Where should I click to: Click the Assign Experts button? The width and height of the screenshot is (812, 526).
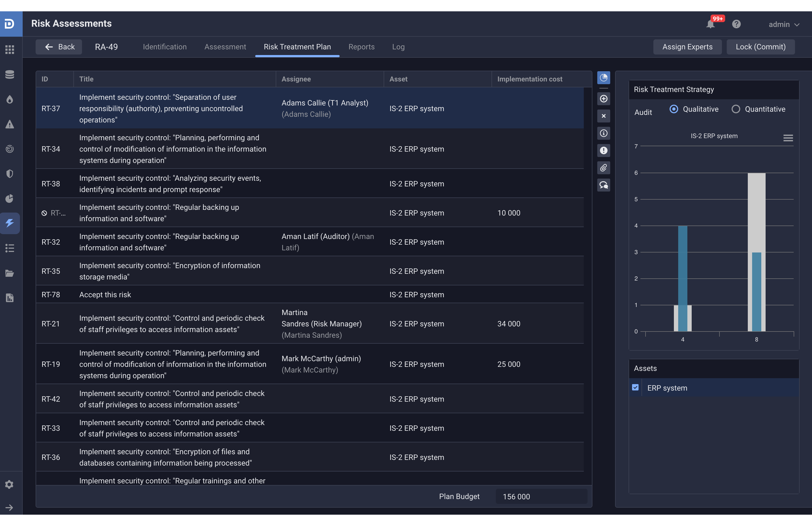coord(687,47)
